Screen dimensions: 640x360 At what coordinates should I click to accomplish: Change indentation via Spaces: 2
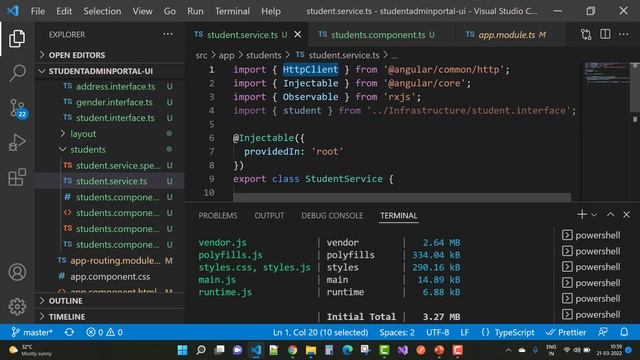click(x=397, y=332)
